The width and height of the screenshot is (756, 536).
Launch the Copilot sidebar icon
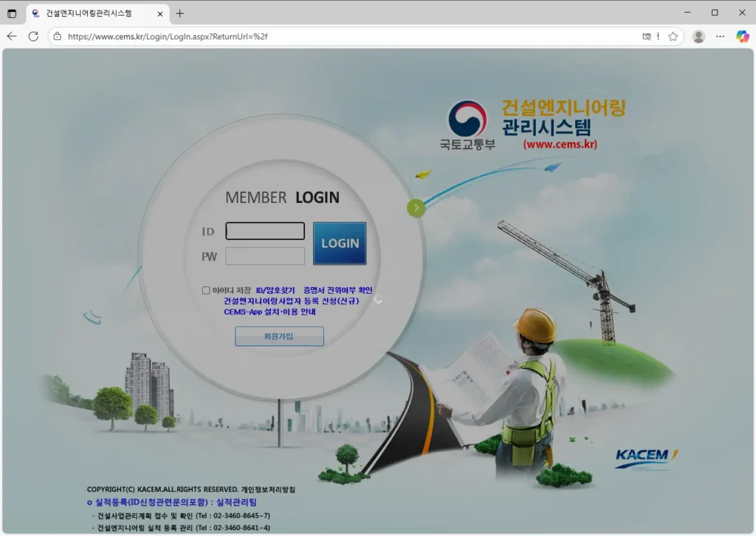[x=743, y=36]
